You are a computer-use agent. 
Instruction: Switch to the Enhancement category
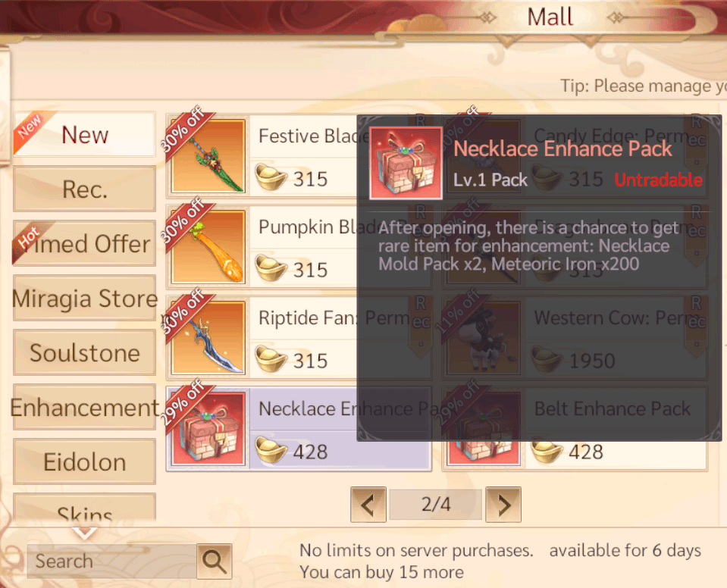point(84,407)
